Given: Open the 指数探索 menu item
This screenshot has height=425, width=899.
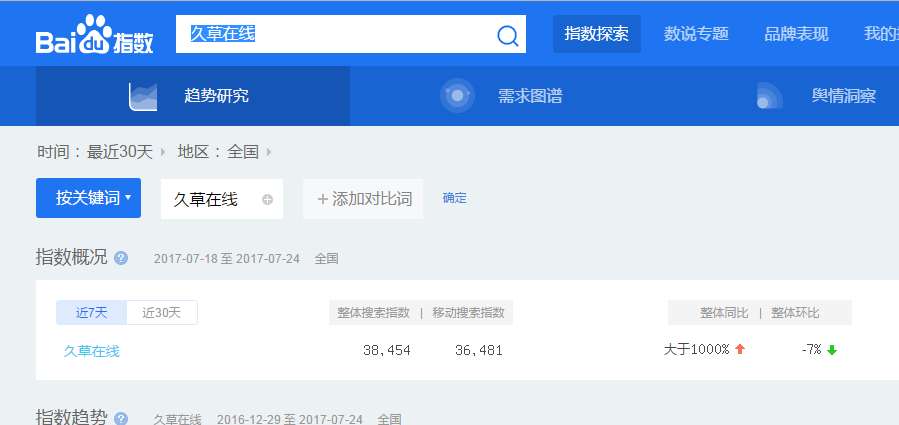Looking at the screenshot, I should (x=596, y=34).
